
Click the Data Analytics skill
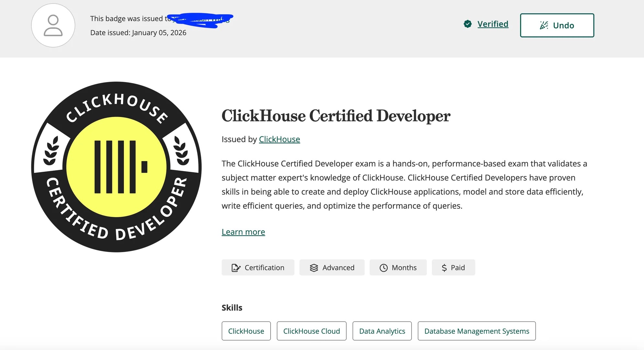coord(382,331)
